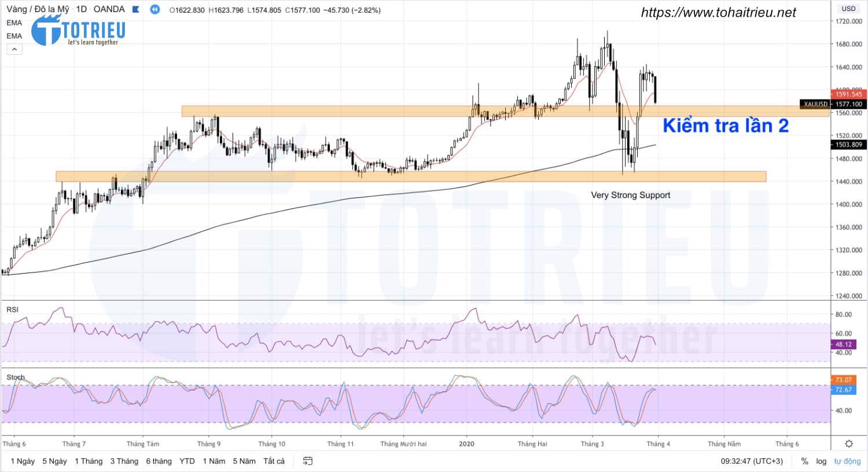Click the 1240.000 price axis label

[849, 296]
